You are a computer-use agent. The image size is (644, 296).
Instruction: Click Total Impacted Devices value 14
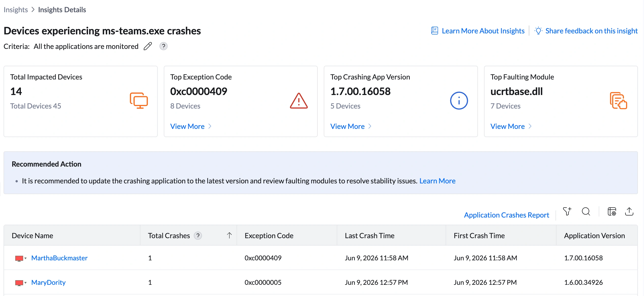point(16,91)
